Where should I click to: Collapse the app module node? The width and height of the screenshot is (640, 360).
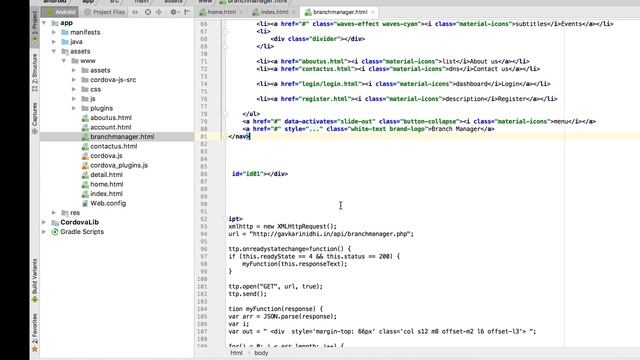pos(44,23)
